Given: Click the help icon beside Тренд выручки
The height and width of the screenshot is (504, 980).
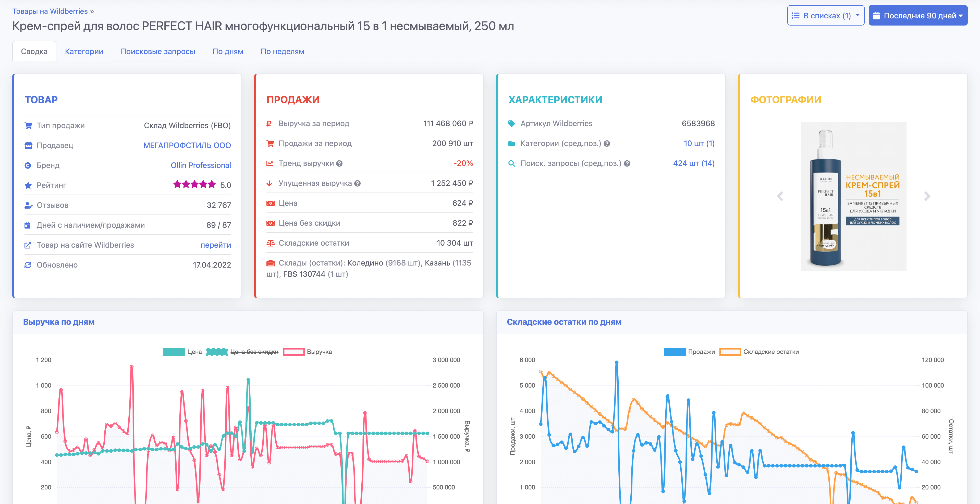Looking at the screenshot, I should tap(340, 163).
